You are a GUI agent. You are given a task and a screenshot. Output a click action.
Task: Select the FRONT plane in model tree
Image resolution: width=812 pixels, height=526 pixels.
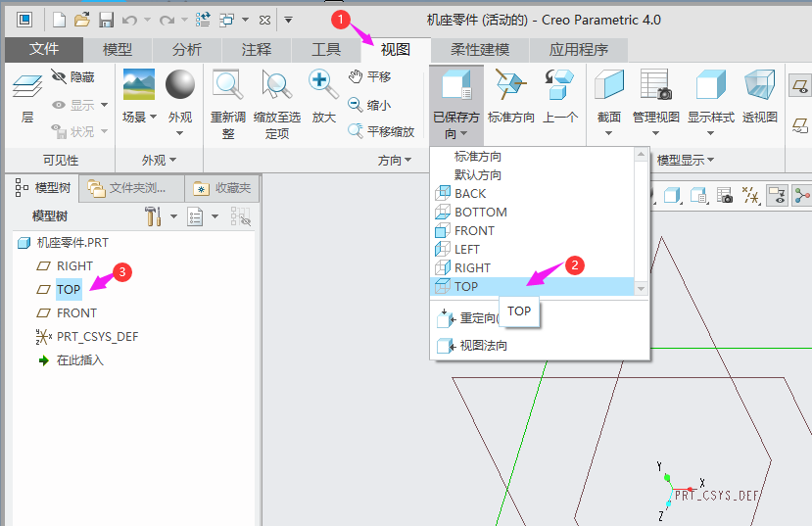76,313
